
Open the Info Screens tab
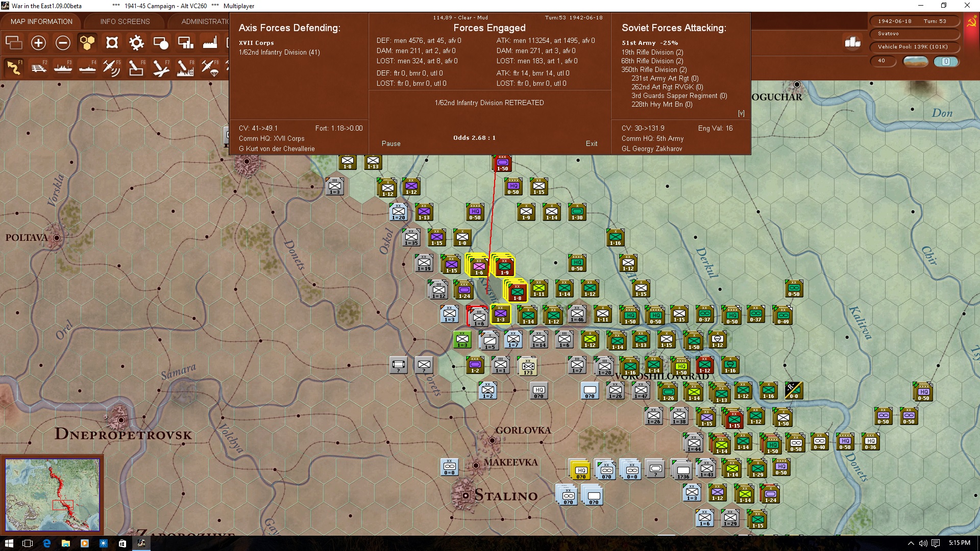coord(125,21)
